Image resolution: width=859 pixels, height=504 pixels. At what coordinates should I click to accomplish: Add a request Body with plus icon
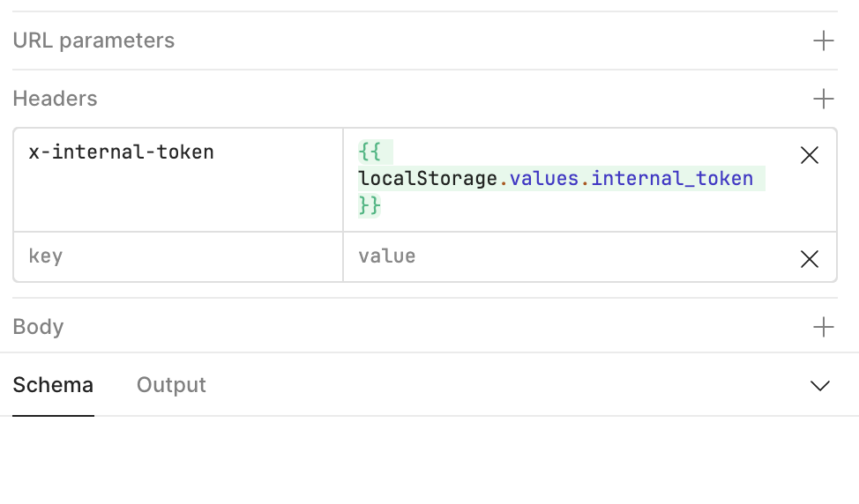(823, 327)
